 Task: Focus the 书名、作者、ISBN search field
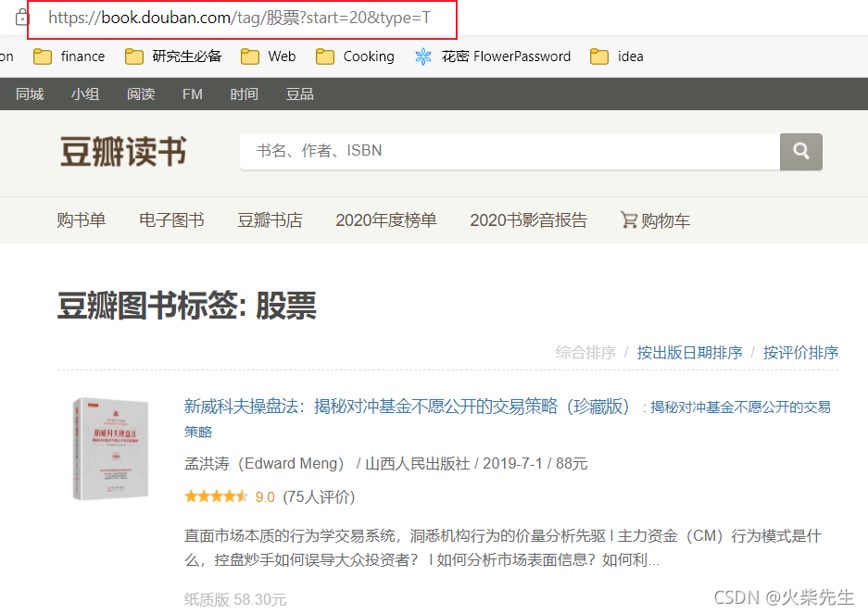pyautogui.click(x=509, y=151)
